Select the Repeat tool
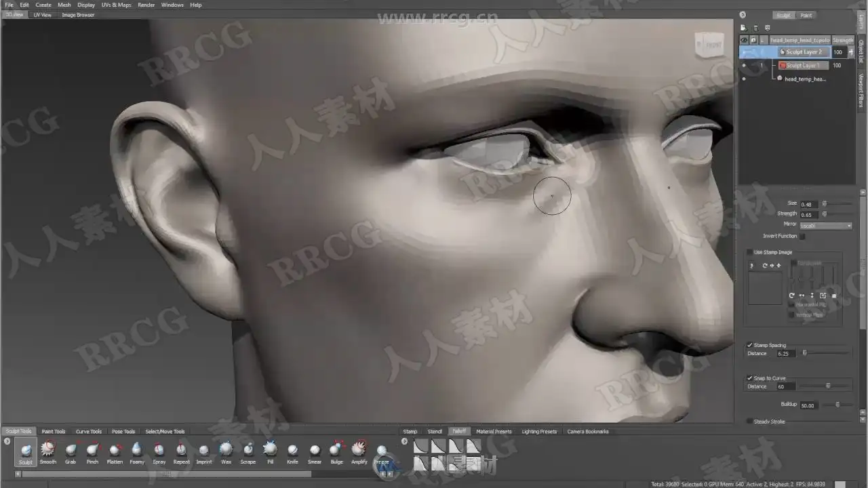868x488 pixels. click(x=181, y=452)
